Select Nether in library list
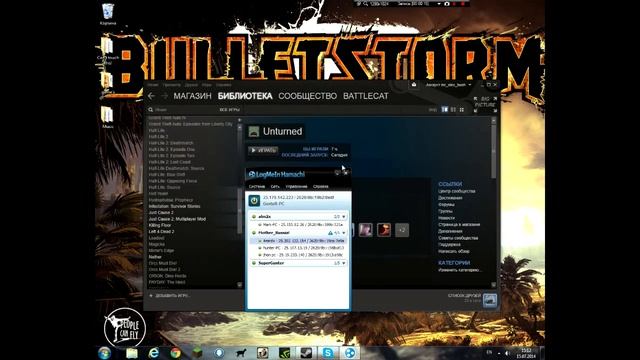 coord(155,257)
